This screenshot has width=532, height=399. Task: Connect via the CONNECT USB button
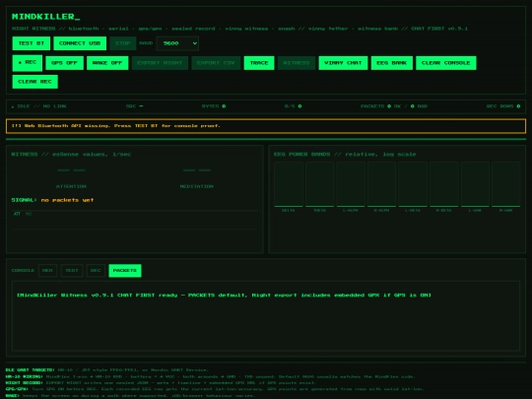[80, 43]
